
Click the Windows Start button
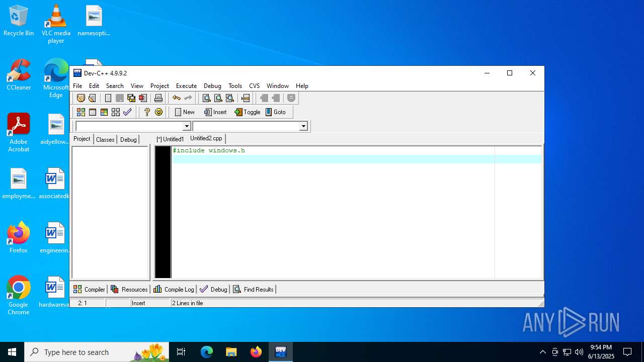pyautogui.click(x=12, y=352)
